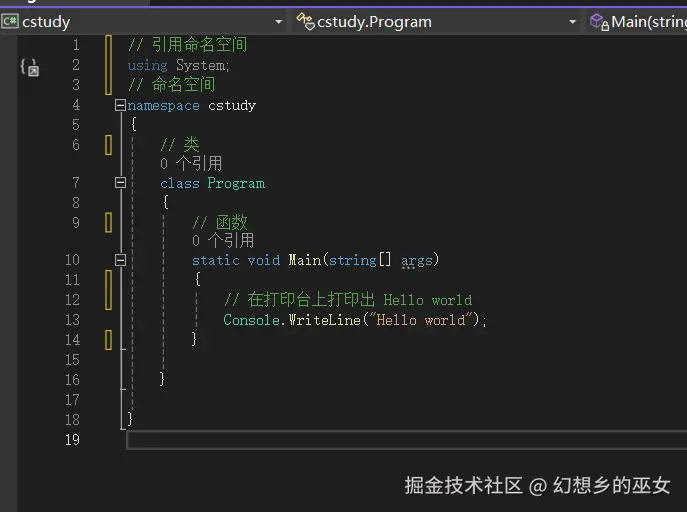Click line number 10 in the gutter
The width and height of the screenshot is (687, 512).
pos(72,260)
